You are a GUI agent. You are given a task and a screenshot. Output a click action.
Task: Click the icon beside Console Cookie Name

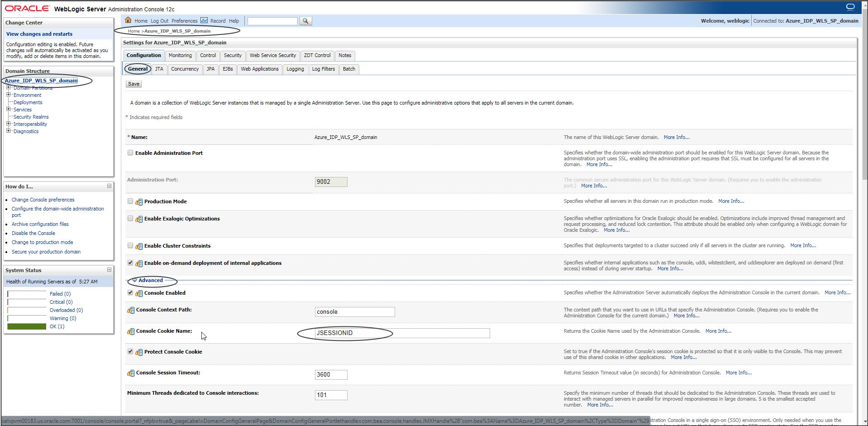pyautogui.click(x=131, y=331)
